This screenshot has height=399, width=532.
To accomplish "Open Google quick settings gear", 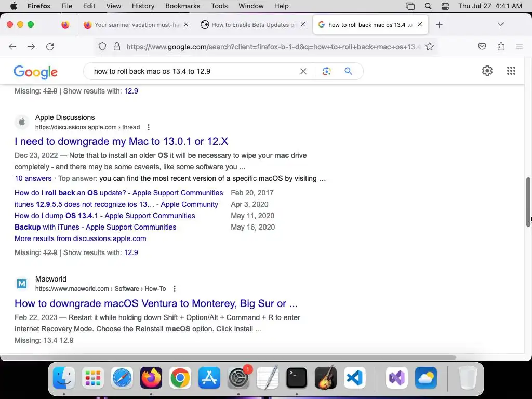I will coord(487,71).
